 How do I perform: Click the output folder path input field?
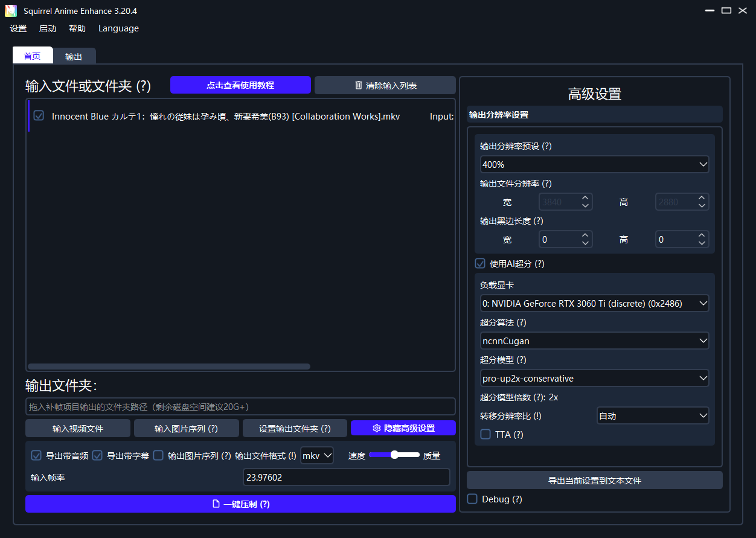point(240,406)
